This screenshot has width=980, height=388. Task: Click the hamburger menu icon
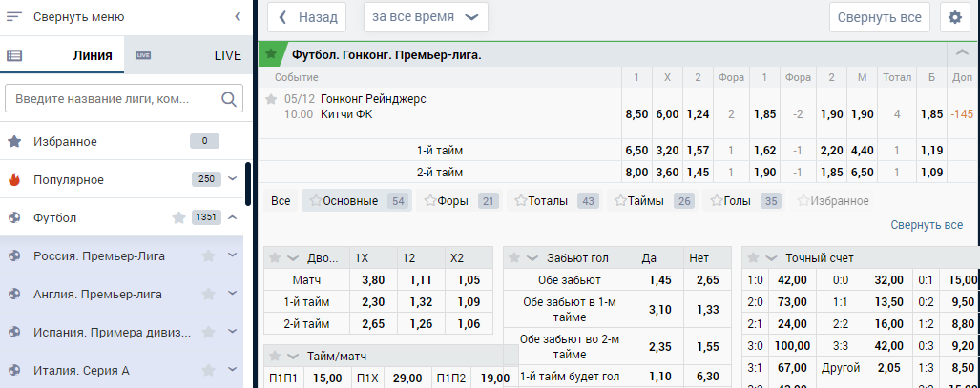click(14, 17)
